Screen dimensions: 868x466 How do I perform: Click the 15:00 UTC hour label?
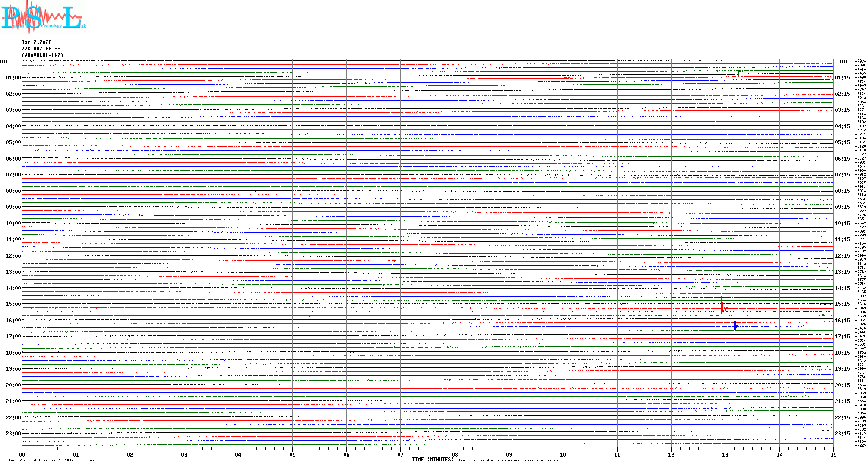click(x=13, y=304)
